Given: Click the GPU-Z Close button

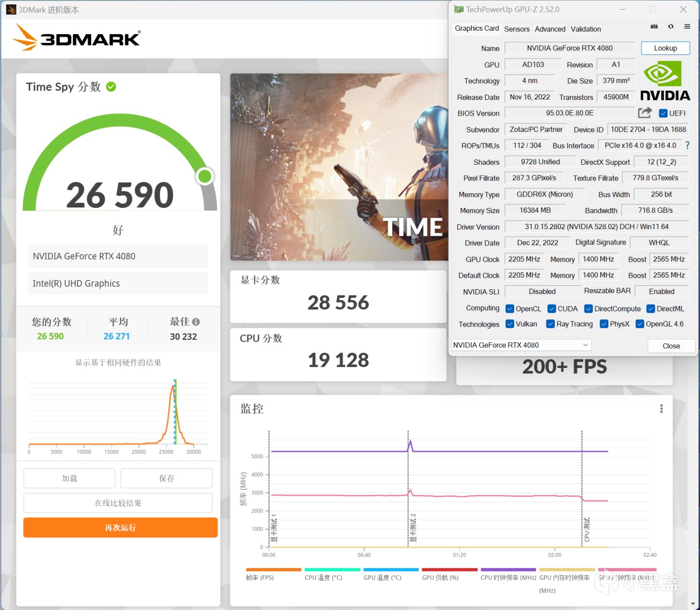Looking at the screenshot, I should [x=671, y=346].
